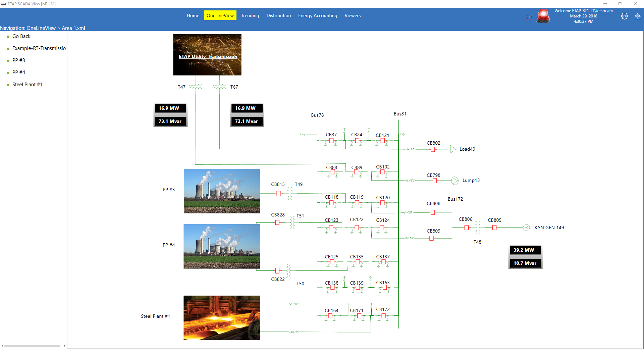Viewport: 644px width, 349px height.
Task: Select the Lump13 lumped load symbol
Action: coord(454,181)
